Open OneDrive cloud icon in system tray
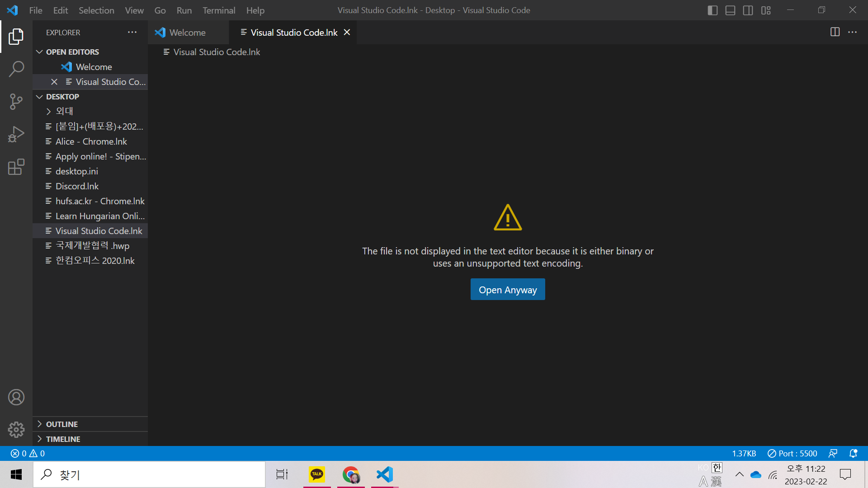This screenshot has width=868, height=488. (x=756, y=474)
